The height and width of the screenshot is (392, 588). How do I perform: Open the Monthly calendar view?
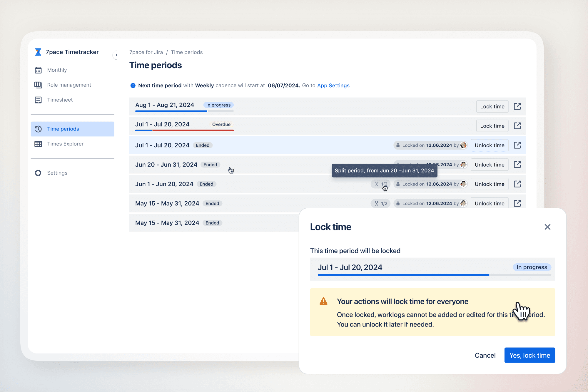pos(57,70)
